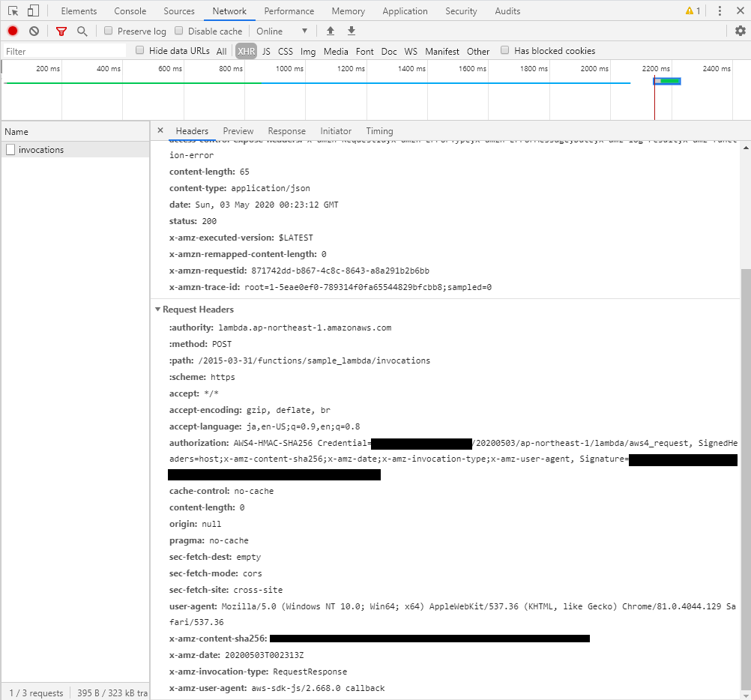Show the Timing tab of the request
751x700 pixels.
(x=379, y=131)
